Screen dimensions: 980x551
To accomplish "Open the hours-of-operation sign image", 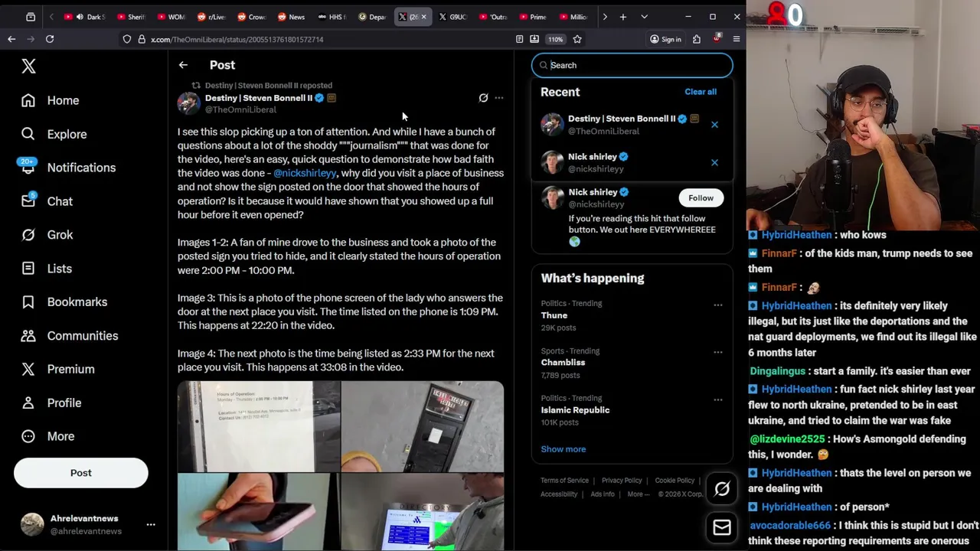I will [x=259, y=426].
